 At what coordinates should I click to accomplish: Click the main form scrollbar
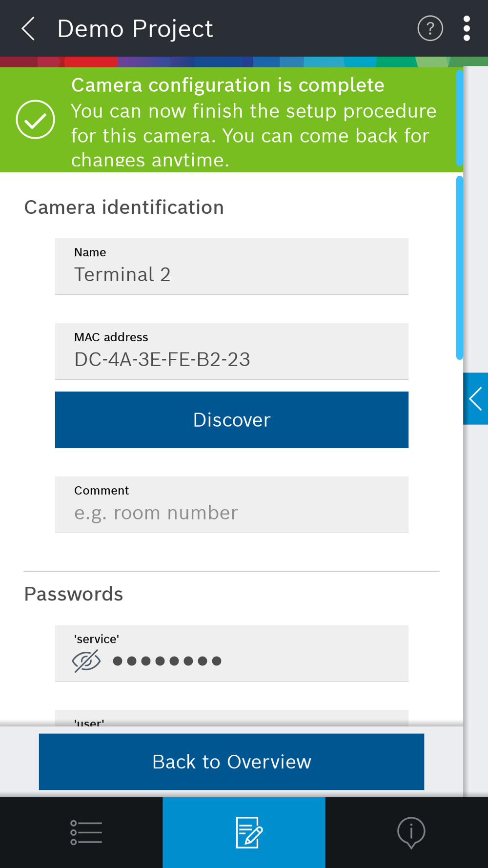click(459, 268)
